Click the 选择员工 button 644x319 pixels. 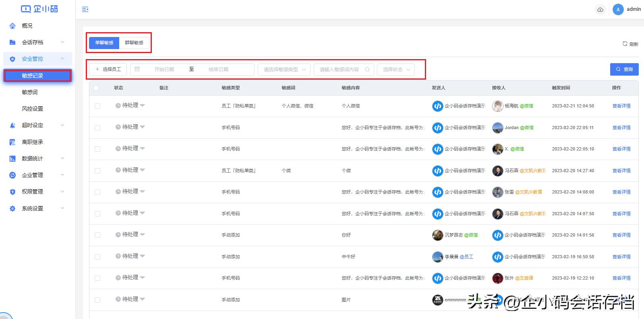[x=108, y=70]
